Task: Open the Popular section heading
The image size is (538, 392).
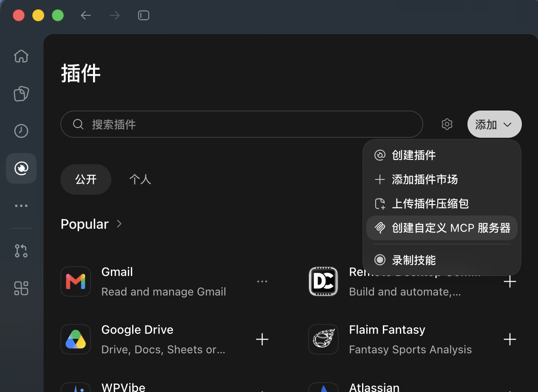Action: coord(85,224)
